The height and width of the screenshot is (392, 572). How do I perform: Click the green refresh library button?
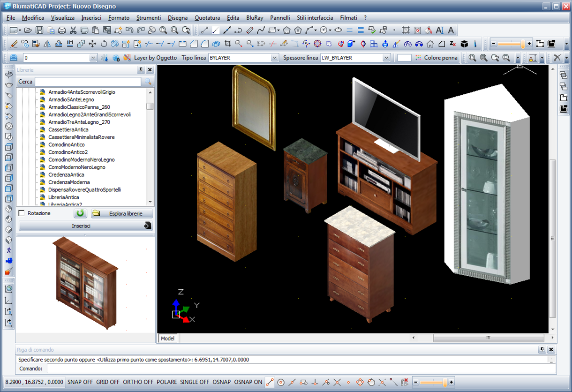click(80, 213)
